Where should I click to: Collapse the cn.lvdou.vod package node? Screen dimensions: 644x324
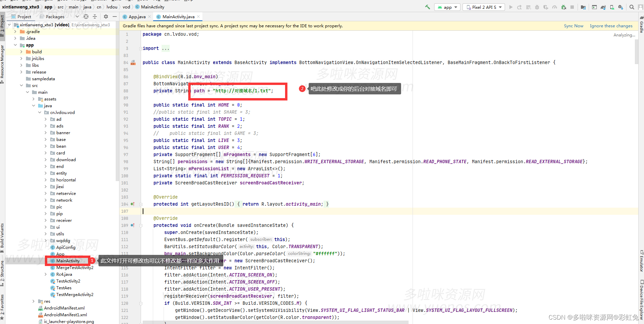click(39, 112)
